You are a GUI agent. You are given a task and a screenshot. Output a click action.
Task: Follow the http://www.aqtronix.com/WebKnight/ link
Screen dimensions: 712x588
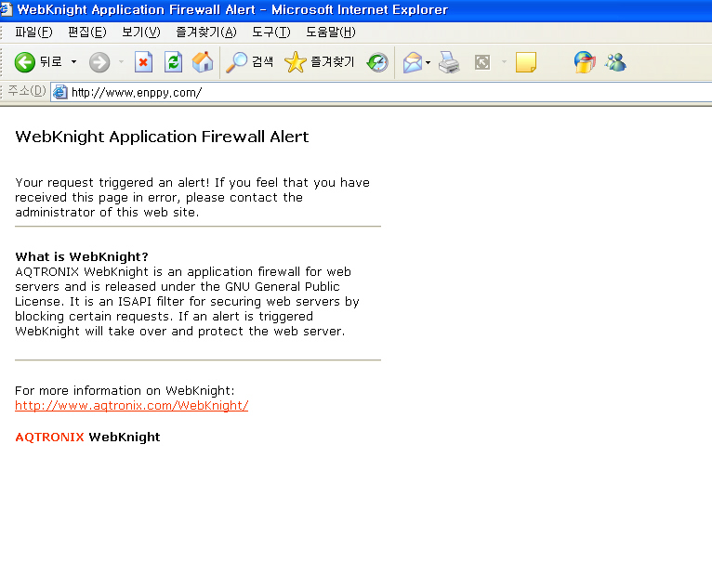click(x=132, y=405)
